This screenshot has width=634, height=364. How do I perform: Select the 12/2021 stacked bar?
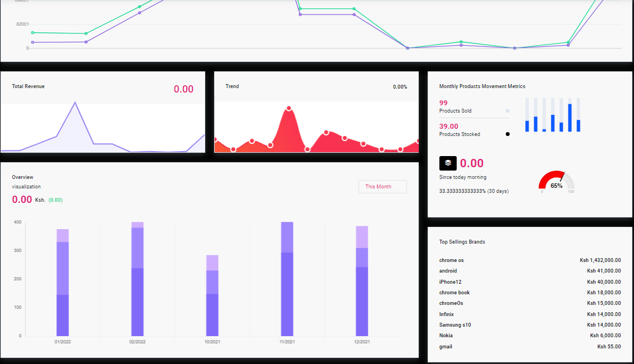(362, 280)
